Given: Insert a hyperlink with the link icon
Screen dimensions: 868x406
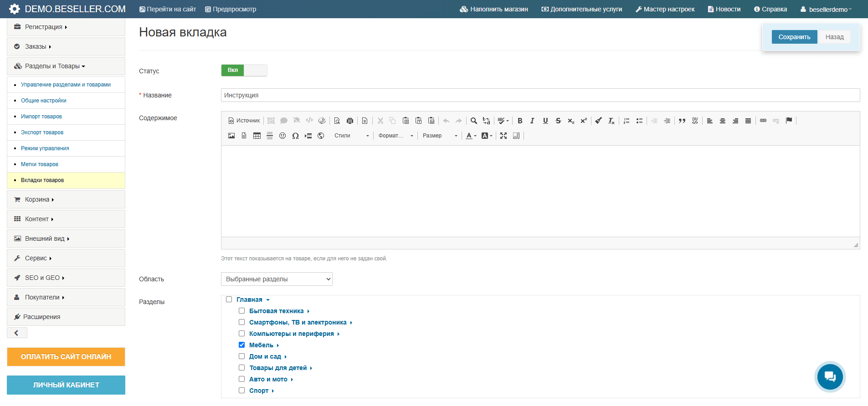Looking at the screenshot, I should click(x=763, y=121).
